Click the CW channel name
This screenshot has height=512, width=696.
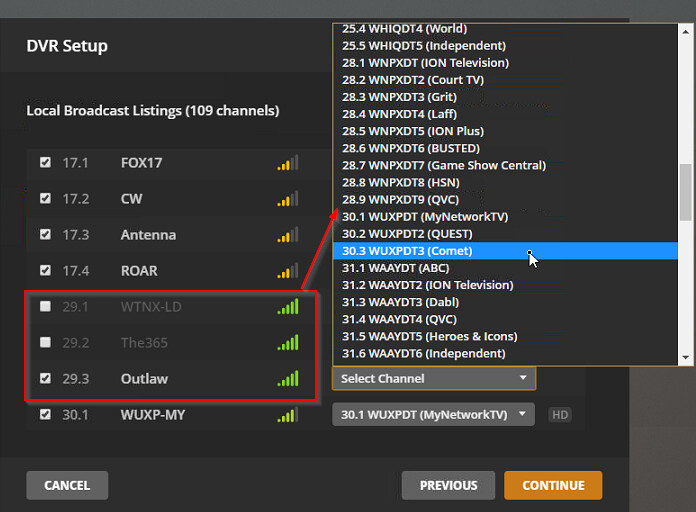click(131, 199)
